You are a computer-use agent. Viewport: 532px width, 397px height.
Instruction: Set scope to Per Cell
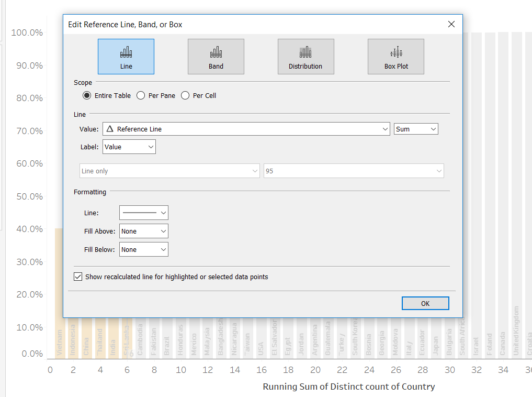(185, 96)
